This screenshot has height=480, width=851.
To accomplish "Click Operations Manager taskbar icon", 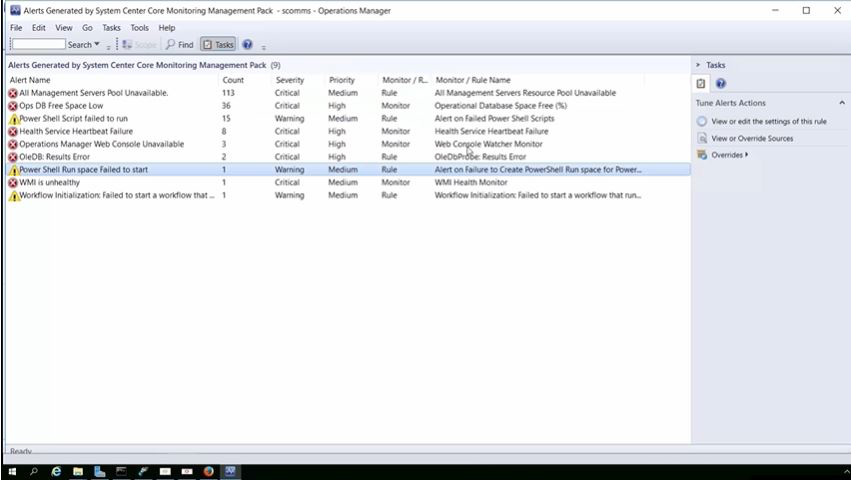I will pyautogui.click(x=230, y=472).
